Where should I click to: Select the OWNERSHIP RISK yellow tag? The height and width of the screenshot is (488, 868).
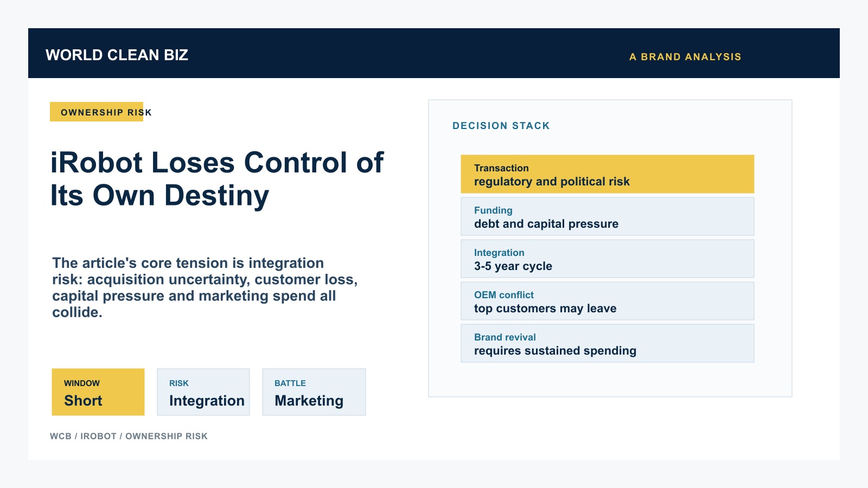point(97,112)
